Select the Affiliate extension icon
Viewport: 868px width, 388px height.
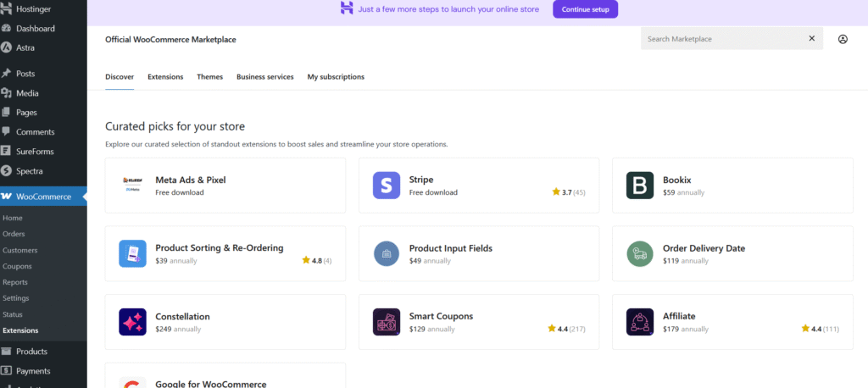point(640,322)
